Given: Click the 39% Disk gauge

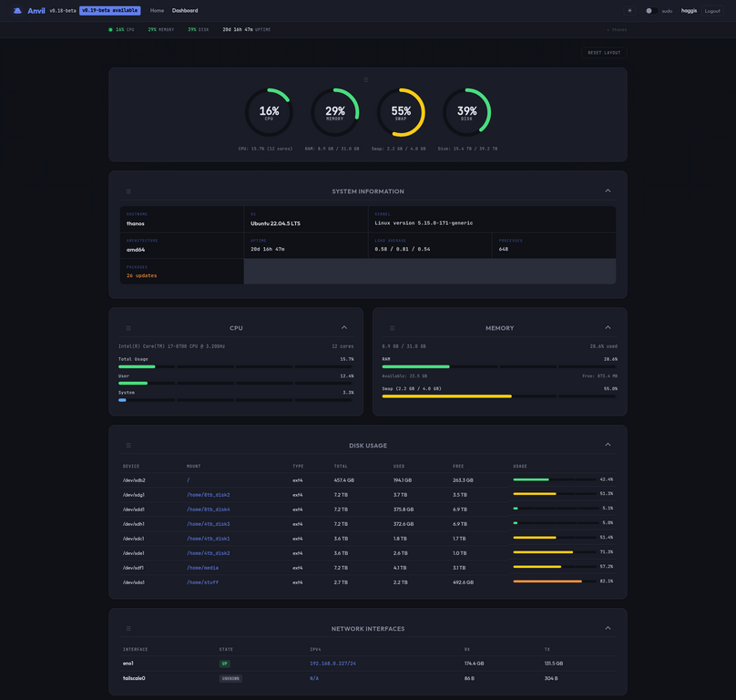Looking at the screenshot, I should point(467,112).
